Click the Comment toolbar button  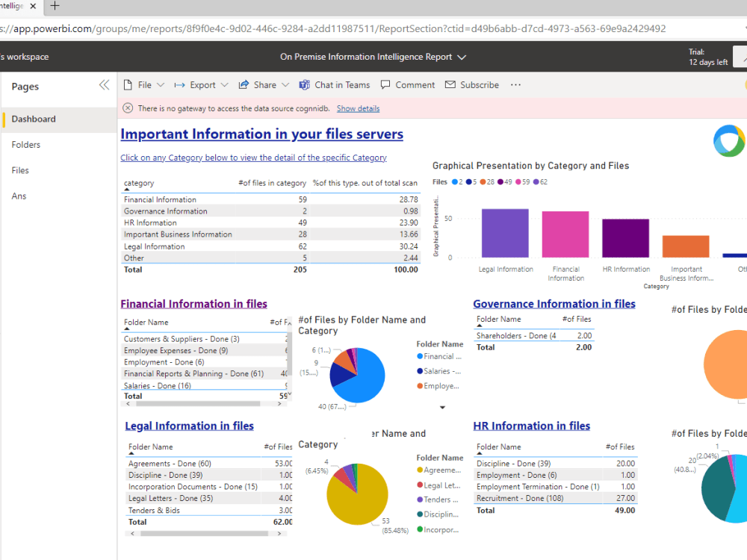tap(408, 85)
